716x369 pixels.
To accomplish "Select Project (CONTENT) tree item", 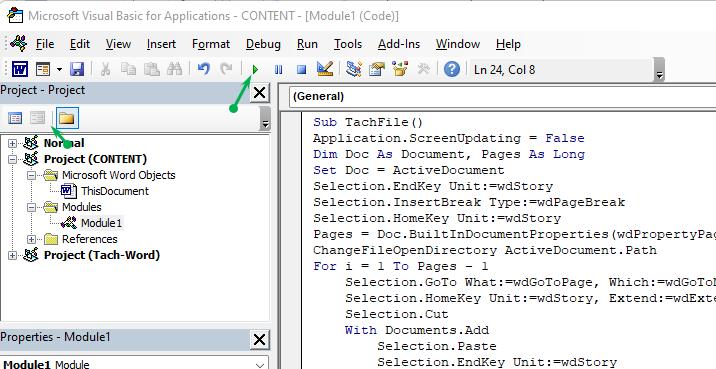I will point(95,159).
